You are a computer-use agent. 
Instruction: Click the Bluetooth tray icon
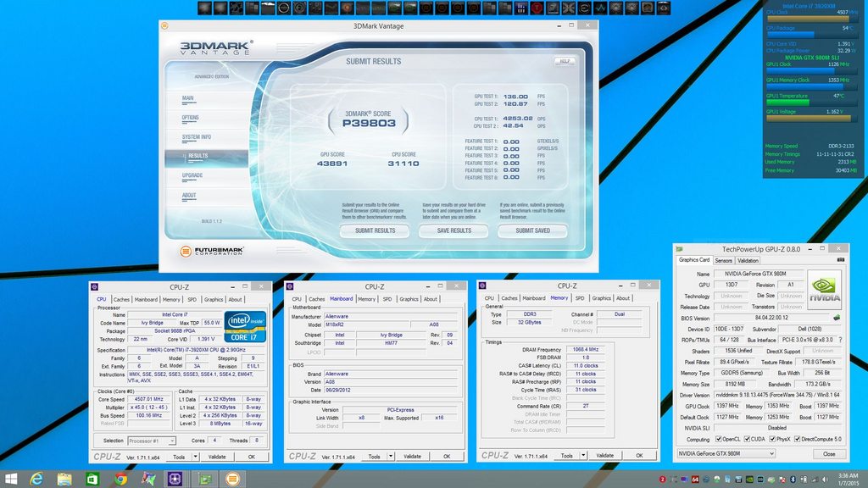[793, 480]
